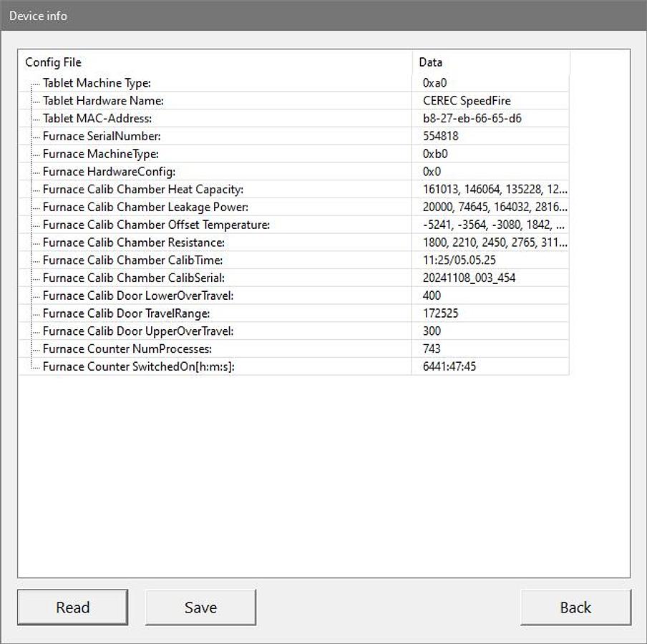The width and height of the screenshot is (647, 644).
Task: Click the CEREC SpeedFire data value
Action: pos(467,101)
